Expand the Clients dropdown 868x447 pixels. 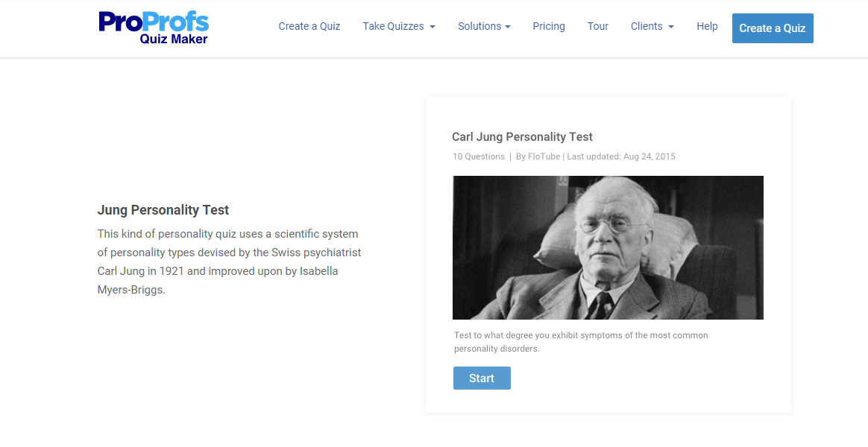coord(652,26)
